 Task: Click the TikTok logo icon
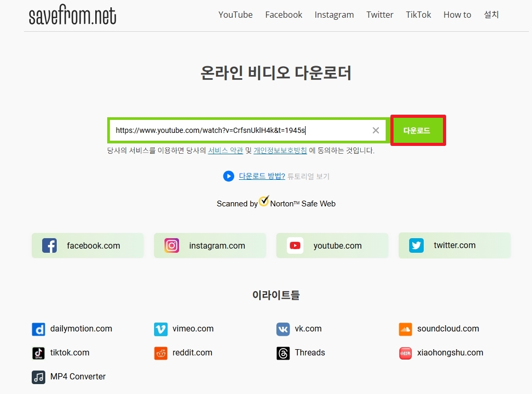click(x=39, y=353)
